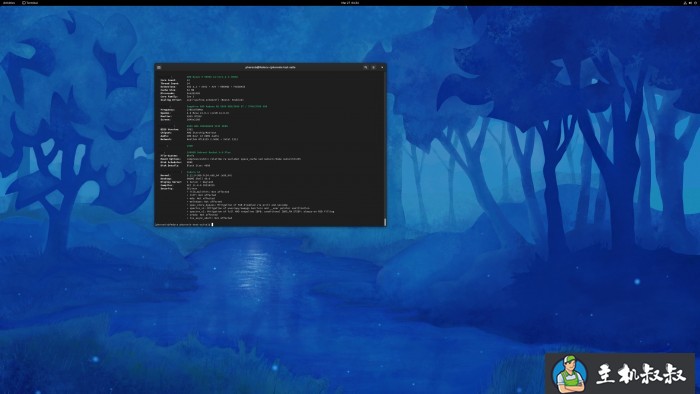Click the "Mount Options" line in terminal
Viewport: 700px width, 394px height.
coord(231,159)
